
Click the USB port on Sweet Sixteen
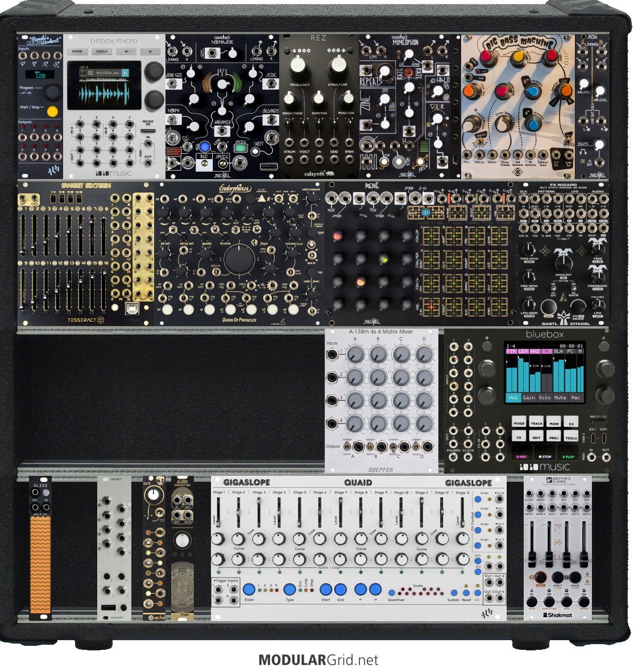coord(131,308)
